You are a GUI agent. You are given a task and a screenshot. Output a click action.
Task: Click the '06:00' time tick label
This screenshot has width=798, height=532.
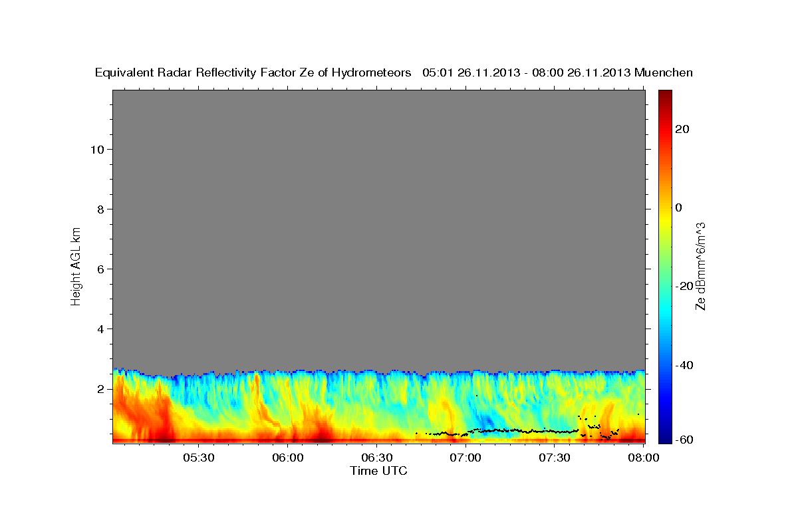coord(287,458)
